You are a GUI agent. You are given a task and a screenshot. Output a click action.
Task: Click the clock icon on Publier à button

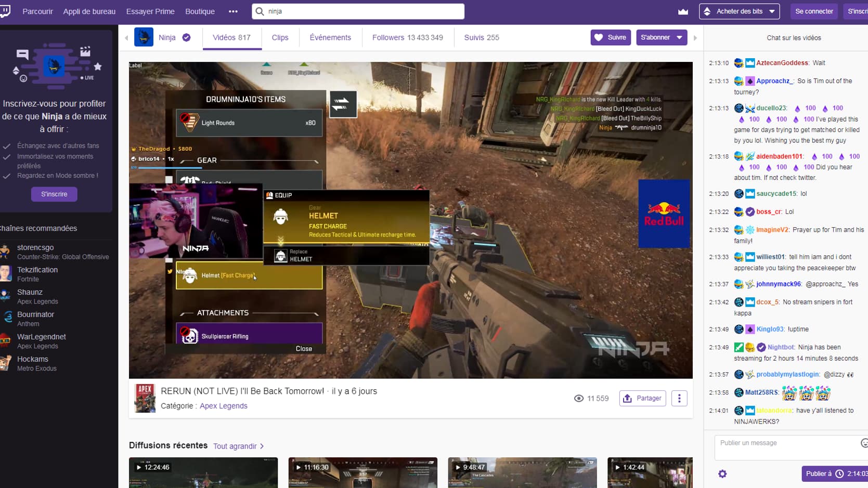pos(839,474)
